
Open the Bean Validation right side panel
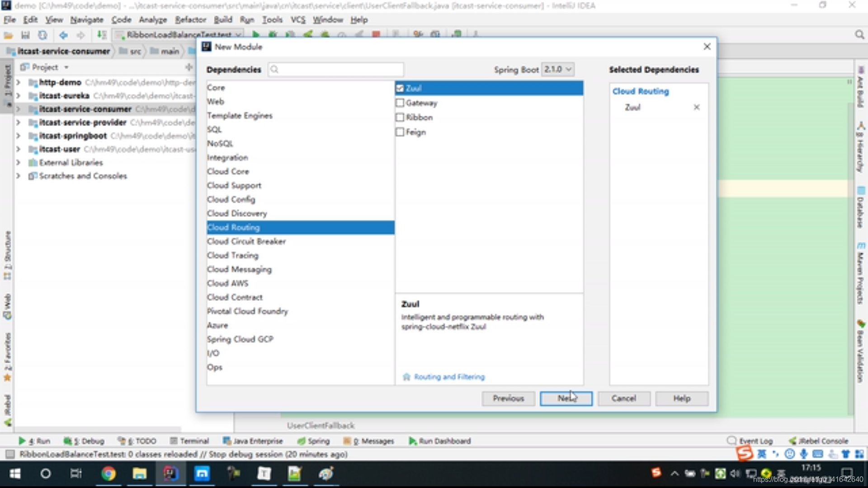click(x=860, y=351)
